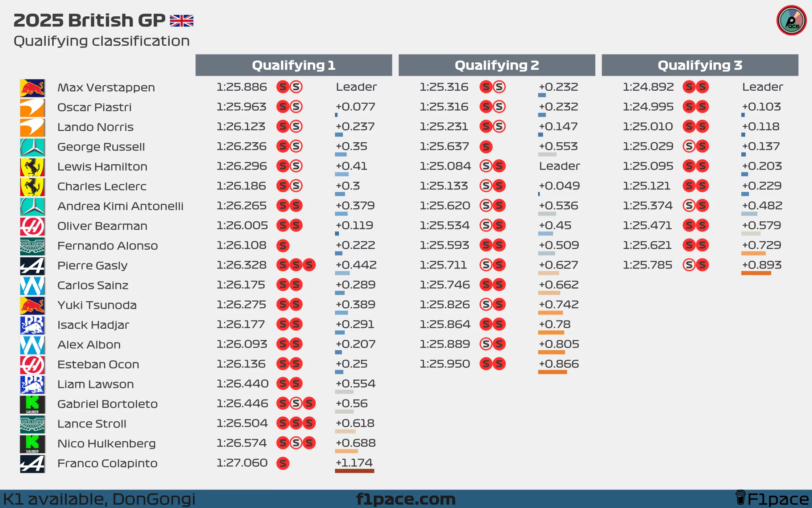Click the Mercedes logo beside George Russell
The height and width of the screenshot is (508, 812).
[32, 147]
